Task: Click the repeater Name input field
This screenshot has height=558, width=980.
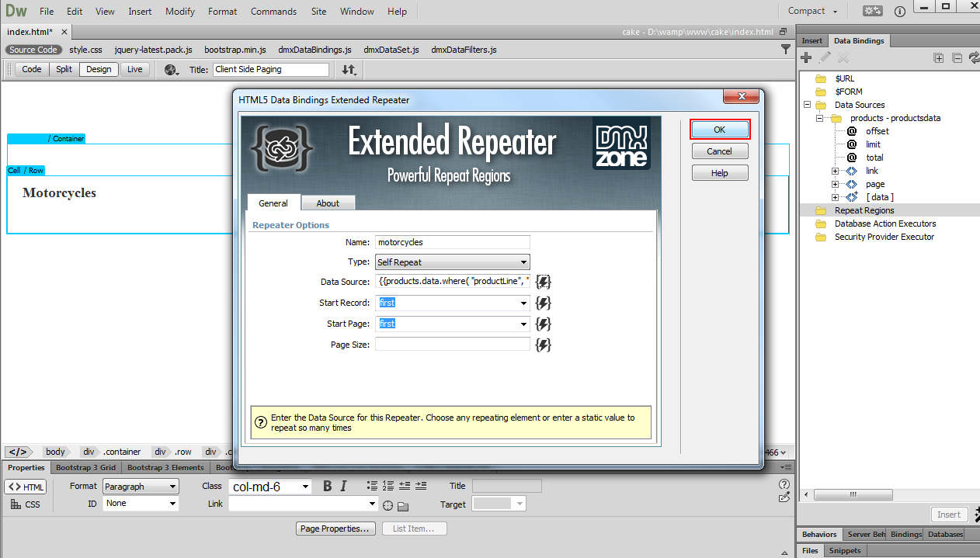Action: coord(452,242)
